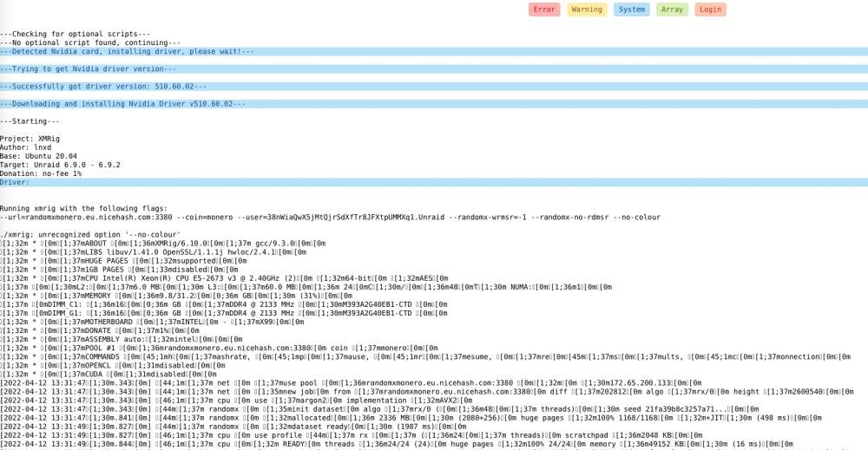The image size is (868, 450).
Task: Click the CPU Intel Xeon E5-2673 v3 line
Action: pyautogui.click(x=224, y=278)
